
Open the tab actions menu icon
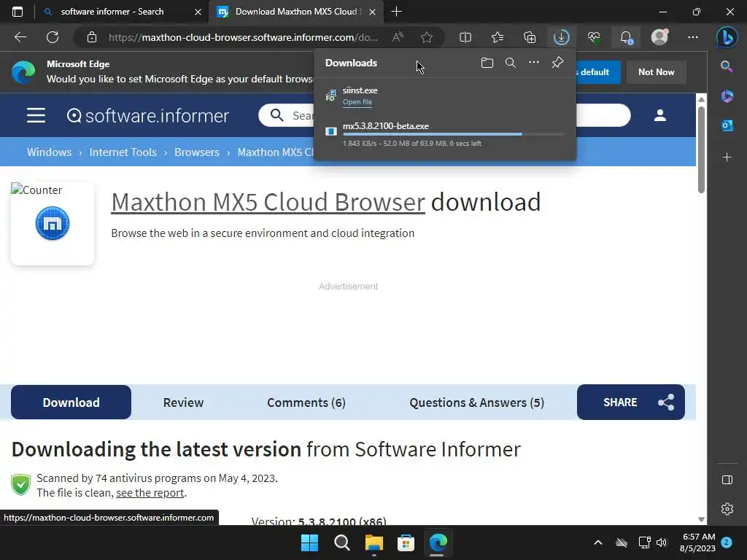(x=18, y=12)
